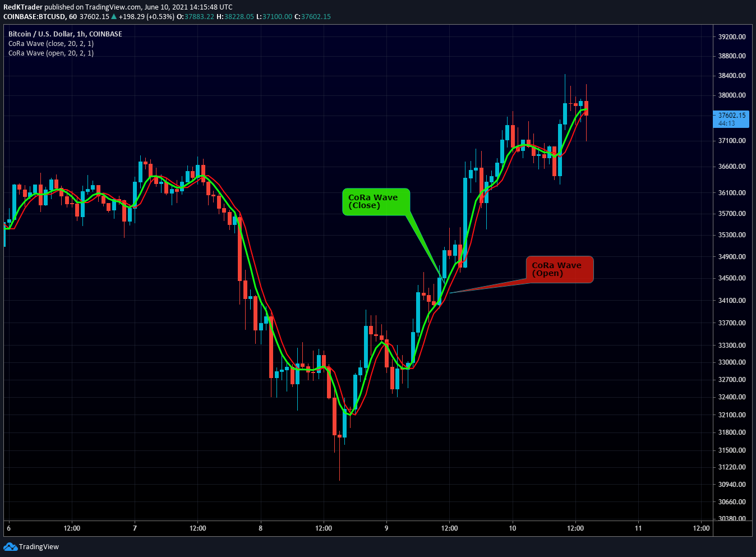Viewport: 756px width, 557px height.
Task: Click the date label 6 on time axis
Action: point(9,528)
